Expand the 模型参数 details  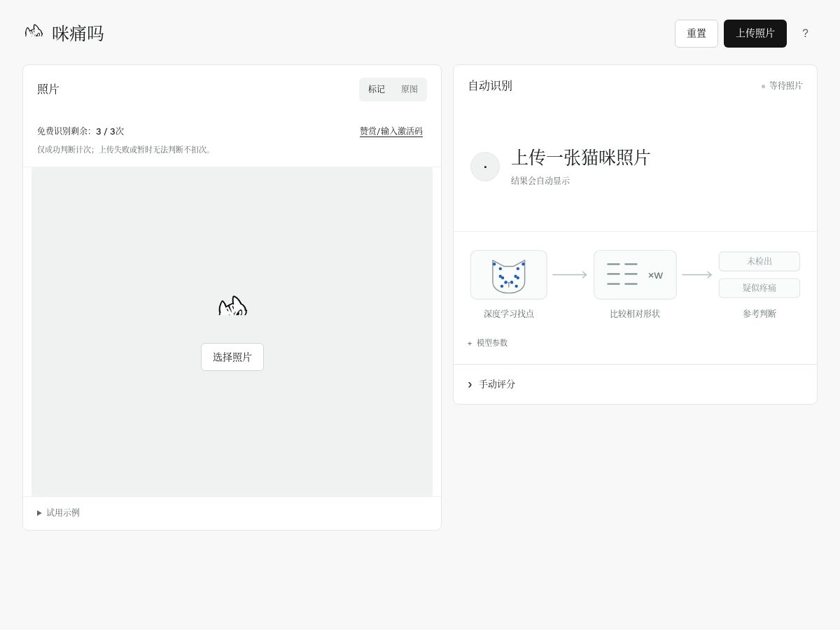487,343
